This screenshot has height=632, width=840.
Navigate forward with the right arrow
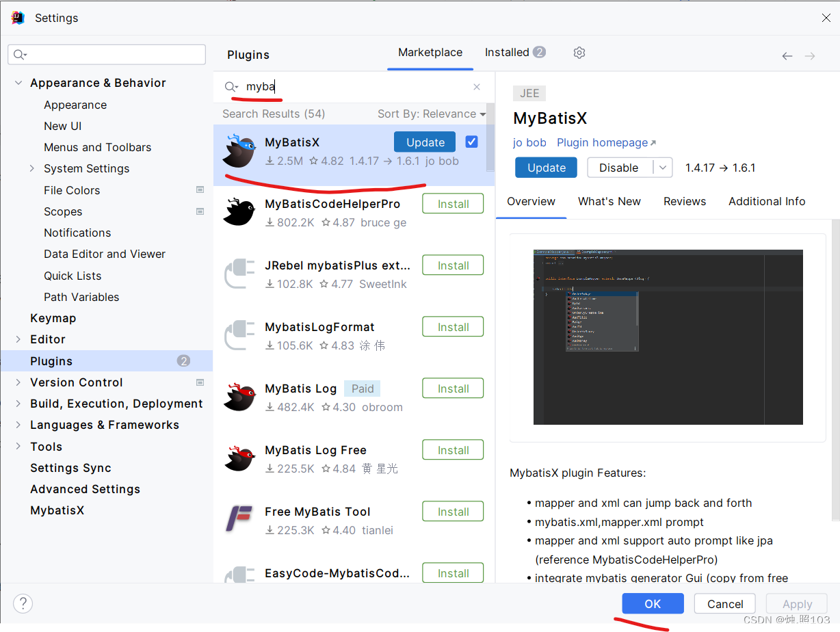coord(810,56)
